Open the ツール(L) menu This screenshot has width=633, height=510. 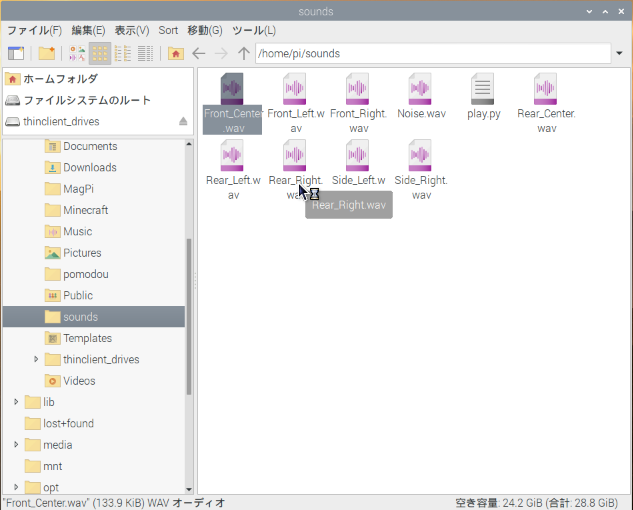tap(254, 30)
